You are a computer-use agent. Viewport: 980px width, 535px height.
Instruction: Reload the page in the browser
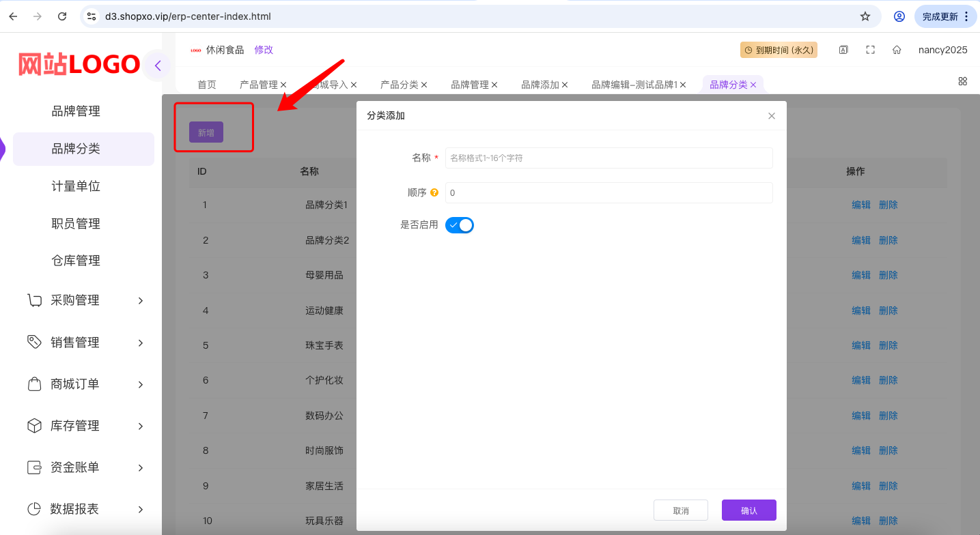[x=62, y=16]
